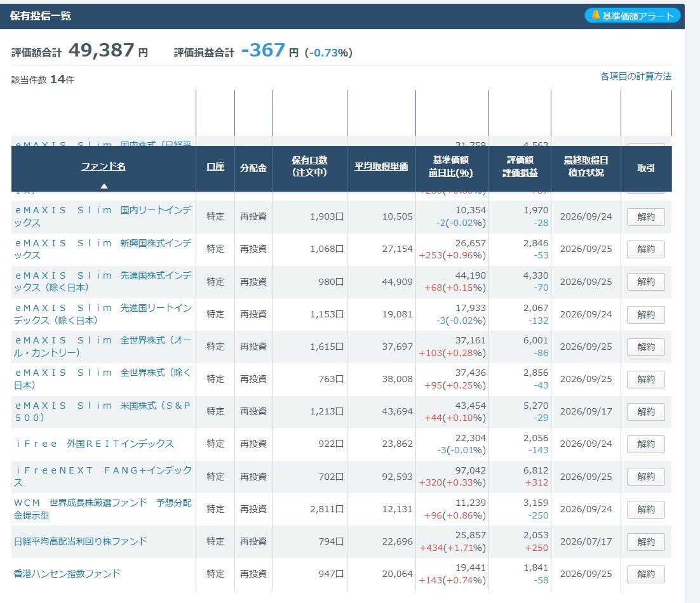Sort by 評価額 column header
The image size is (700, 603).
520,160
